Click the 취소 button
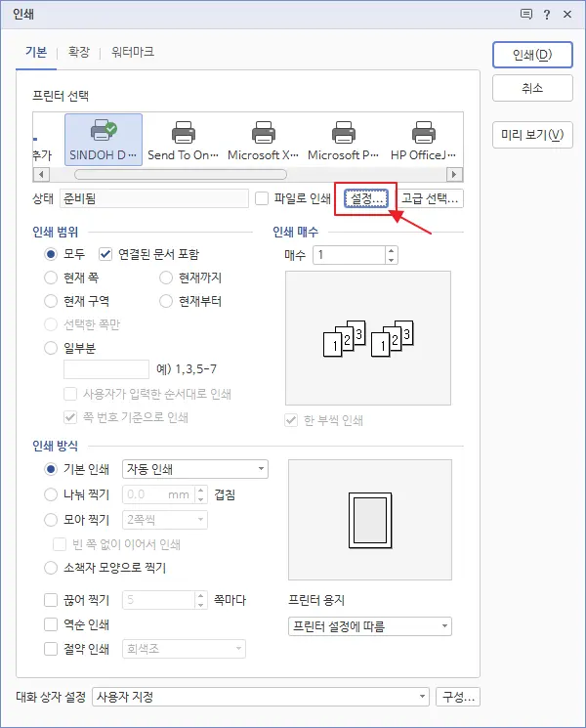This screenshot has height=728, width=586. pos(532,88)
